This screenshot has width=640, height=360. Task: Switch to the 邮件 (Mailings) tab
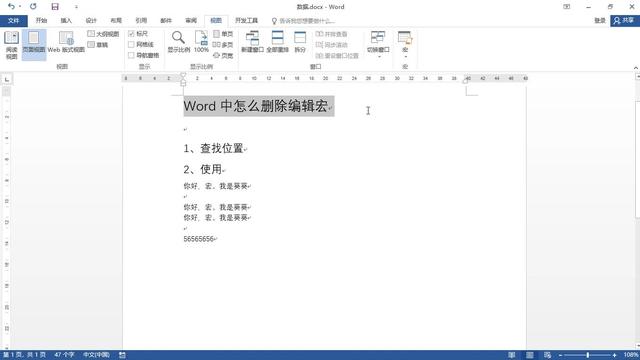click(x=166, y=20)
